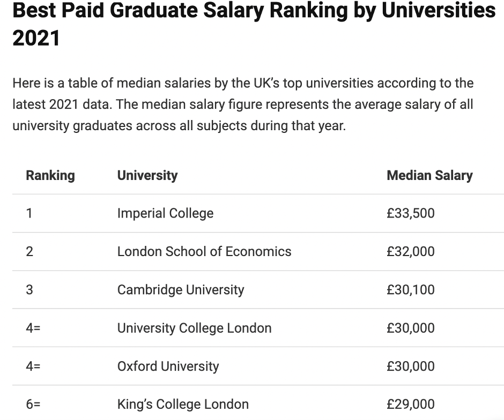Click King's College London entry
504x420 pixels.
183,404
